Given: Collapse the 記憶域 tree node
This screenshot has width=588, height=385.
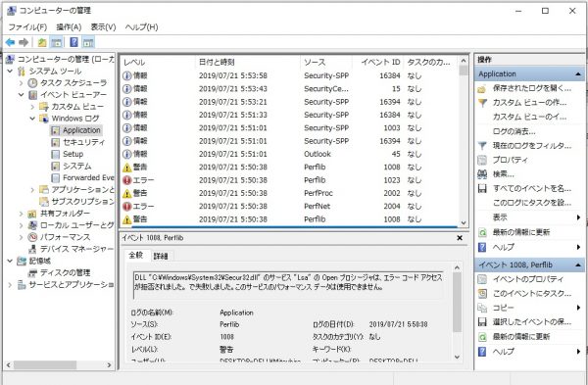Looking at the screenshot, I should (10, 261).
